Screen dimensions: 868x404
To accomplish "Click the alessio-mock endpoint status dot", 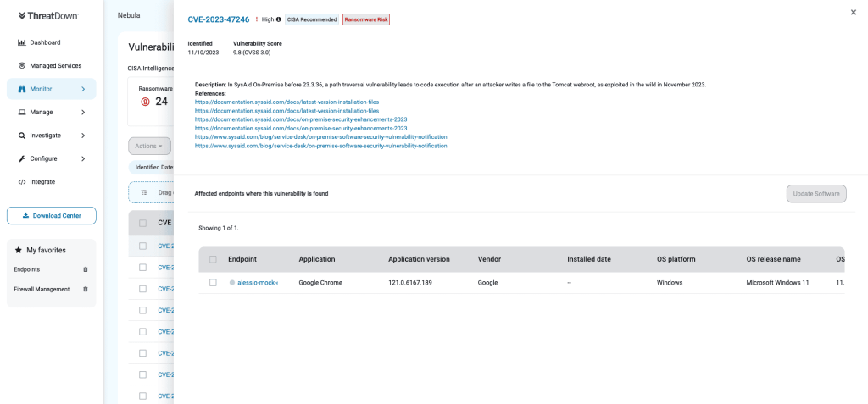I will 232,283.
